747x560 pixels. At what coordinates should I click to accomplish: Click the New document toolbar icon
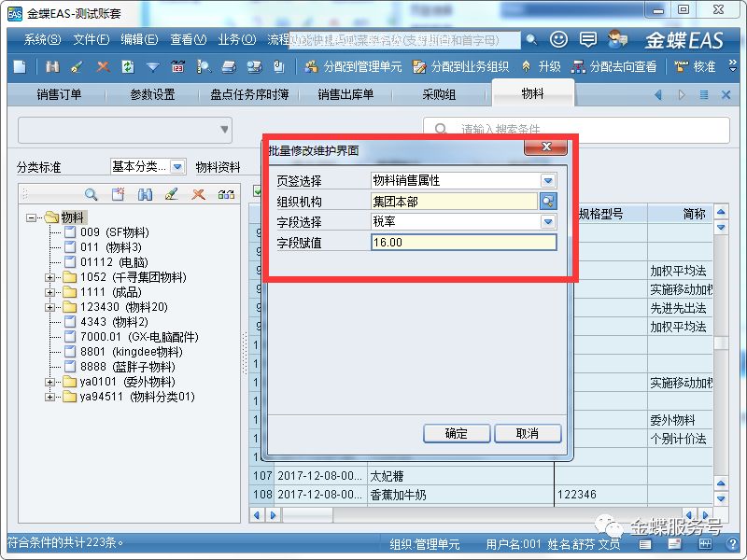pos(20,66)
